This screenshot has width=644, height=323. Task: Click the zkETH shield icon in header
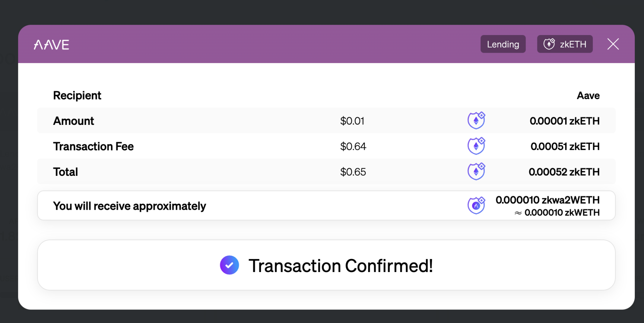coord(549,44)
